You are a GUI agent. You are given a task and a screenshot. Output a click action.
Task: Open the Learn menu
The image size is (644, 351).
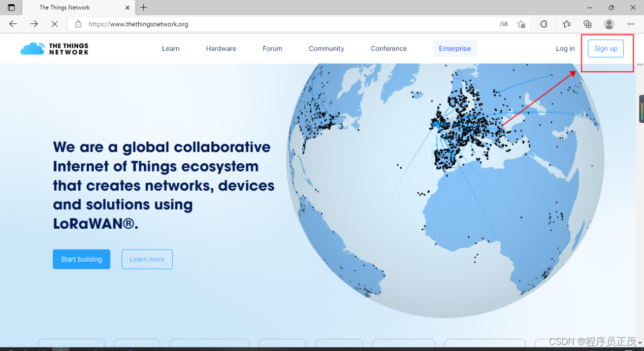[171, 49]
